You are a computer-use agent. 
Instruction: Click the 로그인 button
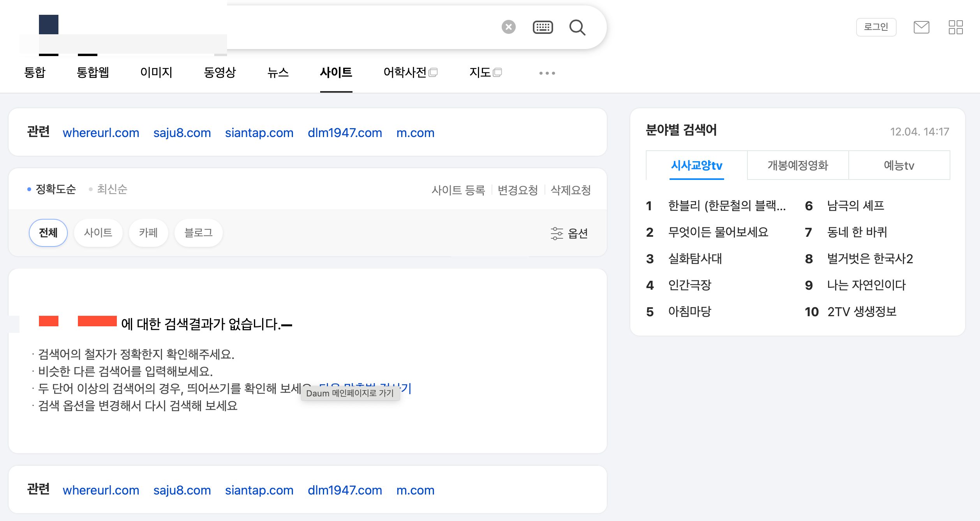pyautogui.click(x=876, y=27)
